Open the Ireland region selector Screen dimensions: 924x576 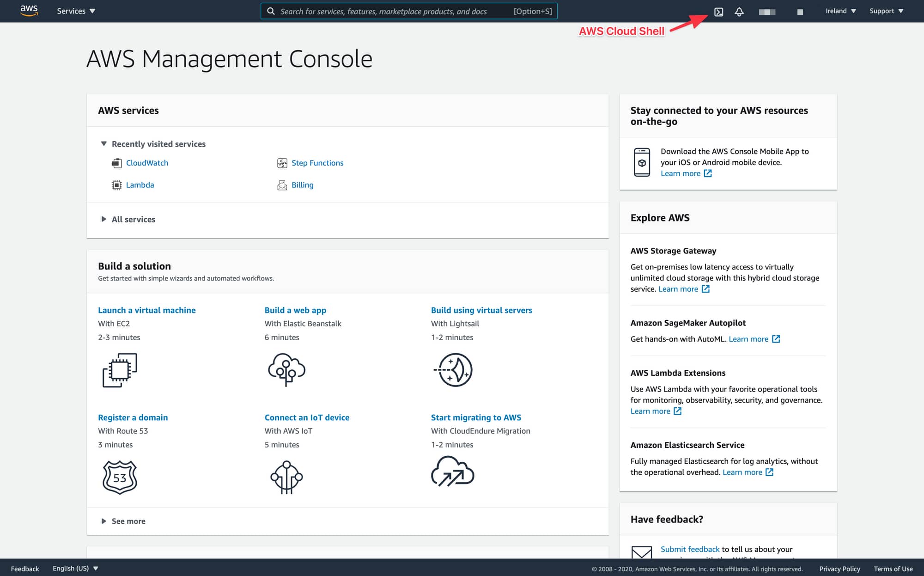(841, 11)
